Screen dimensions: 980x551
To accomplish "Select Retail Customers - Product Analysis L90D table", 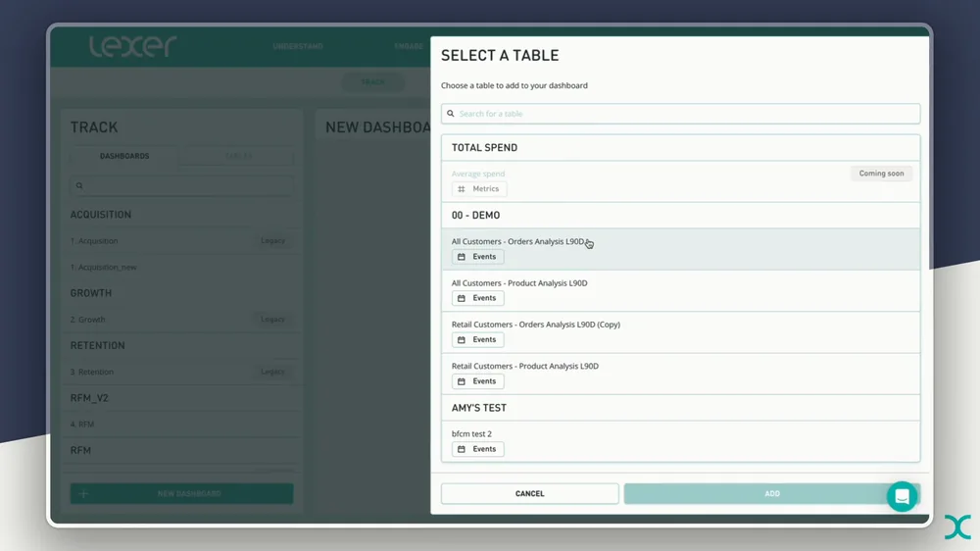I will pos(680,374).
